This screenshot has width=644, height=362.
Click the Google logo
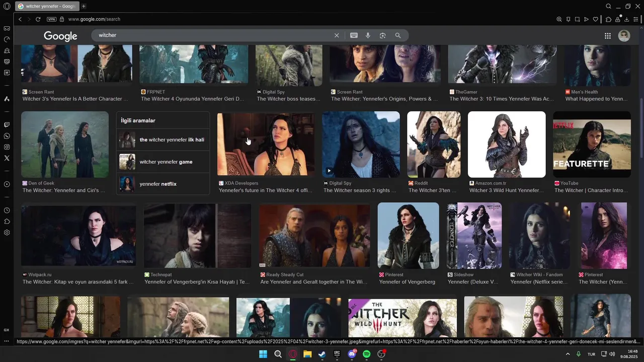(60, 36)
